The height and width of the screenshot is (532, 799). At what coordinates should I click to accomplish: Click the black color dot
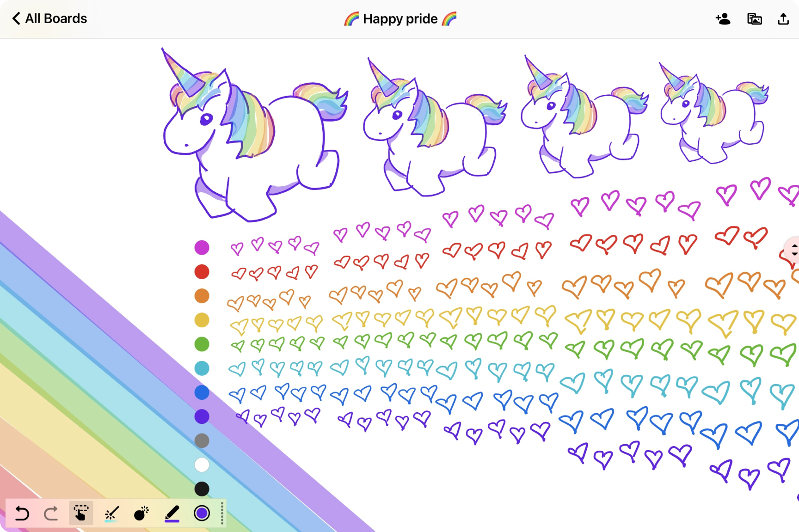[202, 489]
